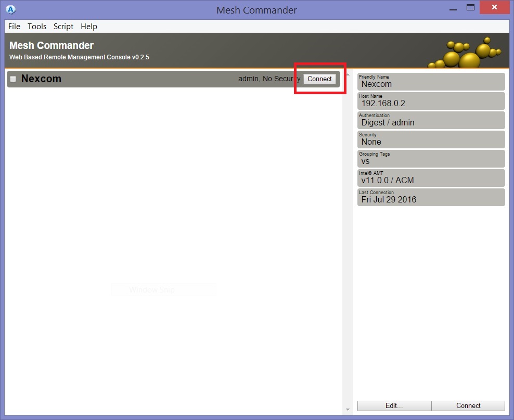Open the Tools menu

tap(37, 26)
